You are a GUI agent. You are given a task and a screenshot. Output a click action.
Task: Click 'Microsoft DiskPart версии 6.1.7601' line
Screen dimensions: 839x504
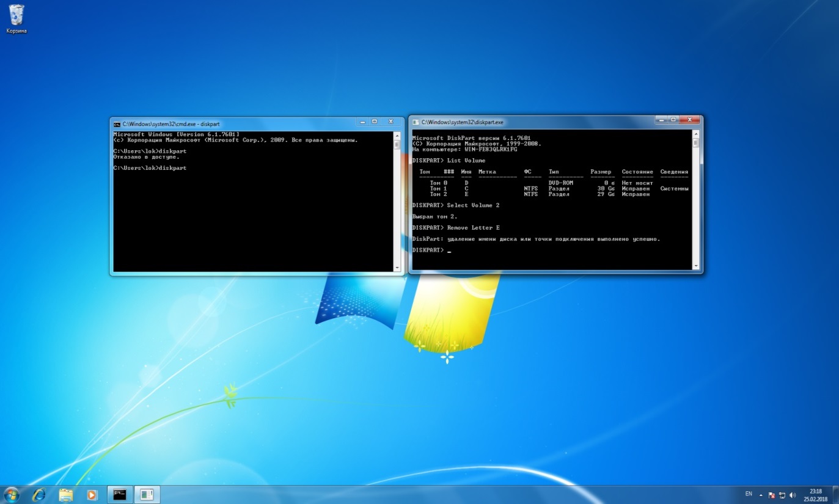471,138
